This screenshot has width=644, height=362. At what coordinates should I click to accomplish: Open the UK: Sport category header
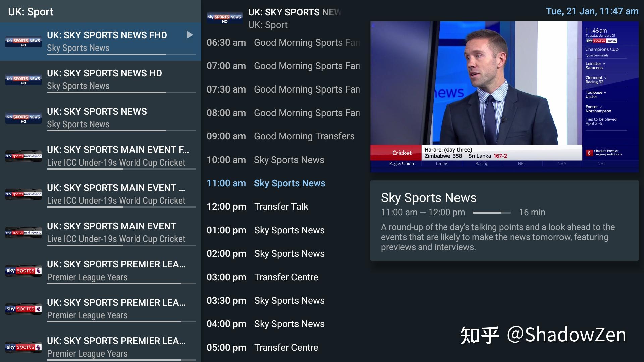click(x=31, y=12)
